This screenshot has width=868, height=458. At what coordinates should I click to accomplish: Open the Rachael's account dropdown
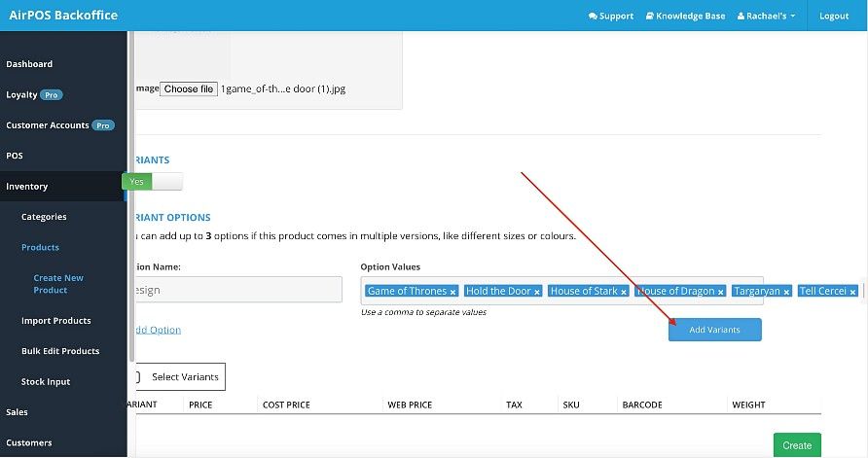click(766, 16)
